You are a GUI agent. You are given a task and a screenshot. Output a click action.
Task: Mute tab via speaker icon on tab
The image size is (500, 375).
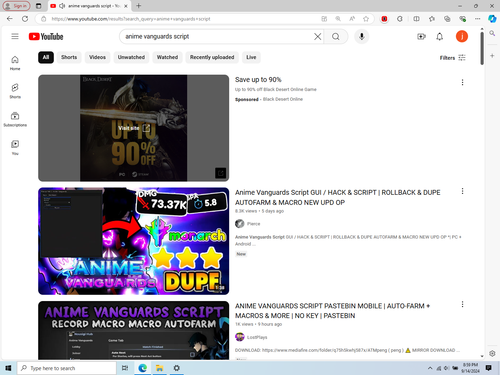click(x=62, y=6)
